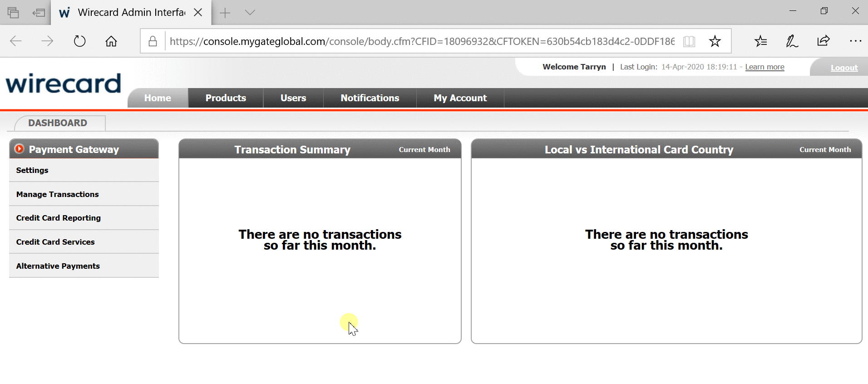
Task: Add page to favorites with star icon
Action: (715, 41)
